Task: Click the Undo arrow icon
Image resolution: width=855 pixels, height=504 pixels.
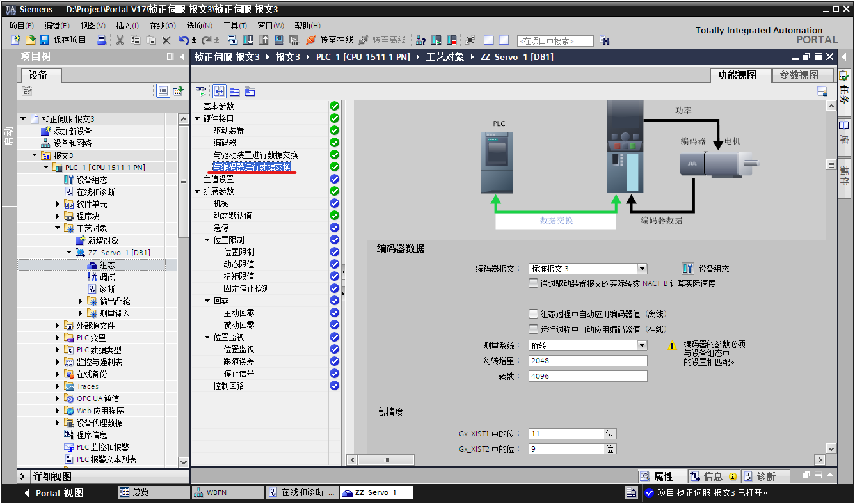Action: pos(184,40)
